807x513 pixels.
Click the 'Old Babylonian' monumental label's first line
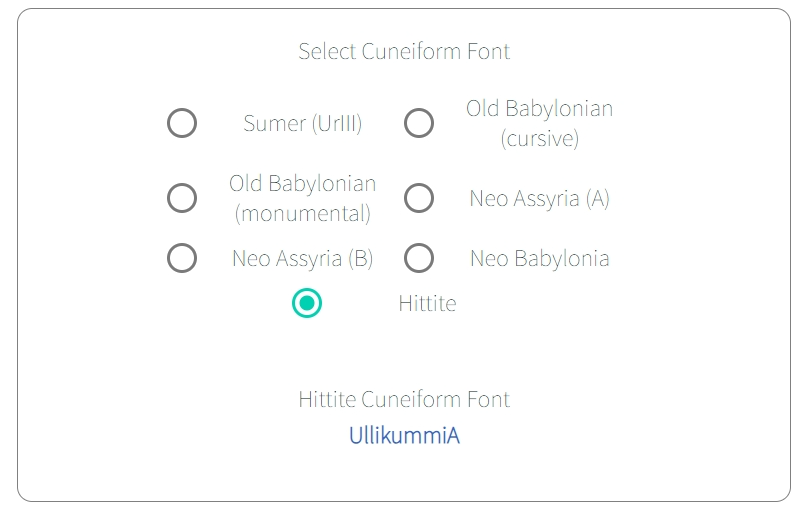[x=302, y=183]
